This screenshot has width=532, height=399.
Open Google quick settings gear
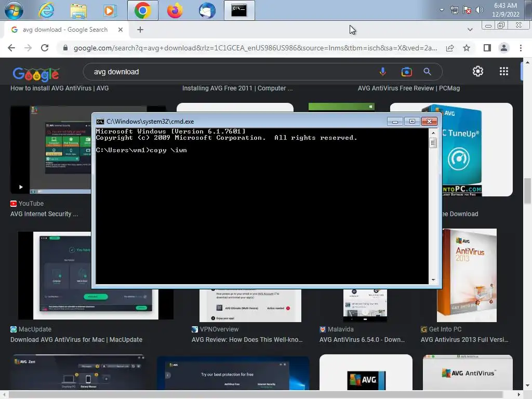coord(478,71)
